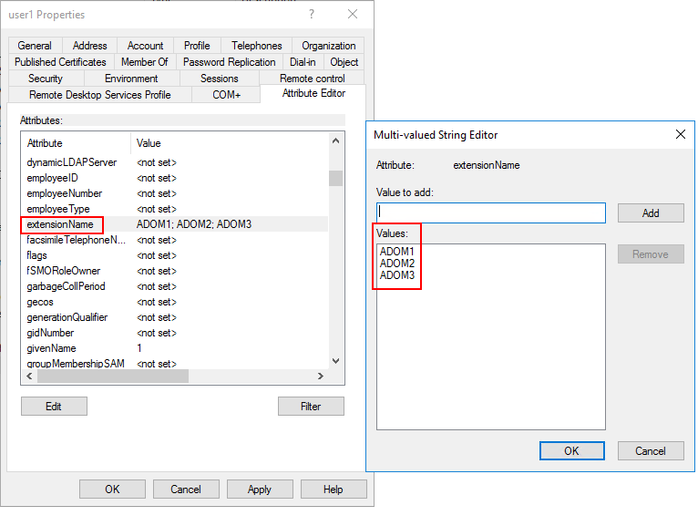Click the horizontal scrollbar thumb
This screenshot has width=698, height=507.
pos(113,376)
